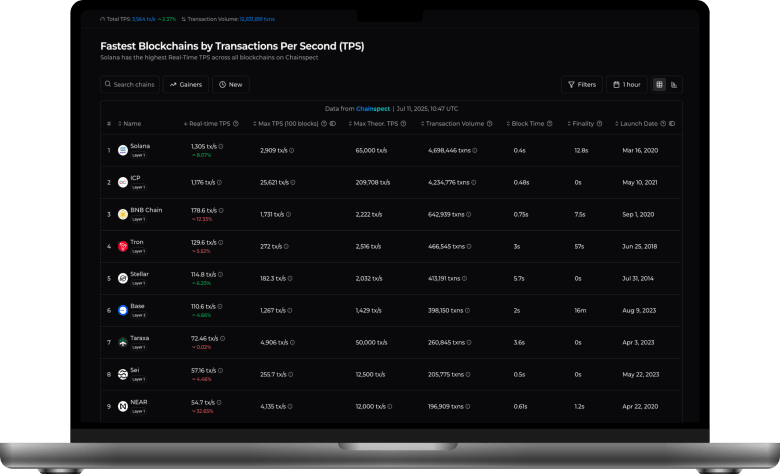Click Sei's launch date May 22, 2023
The image size is (780, 474).
(641, 375)
